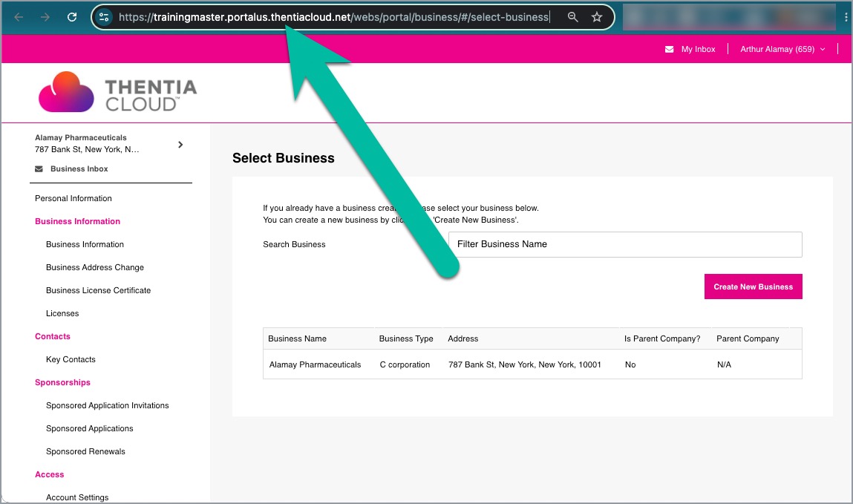The image size is (853, 504).
Task: Open Sponsored Applications
Action: point(90,428)
